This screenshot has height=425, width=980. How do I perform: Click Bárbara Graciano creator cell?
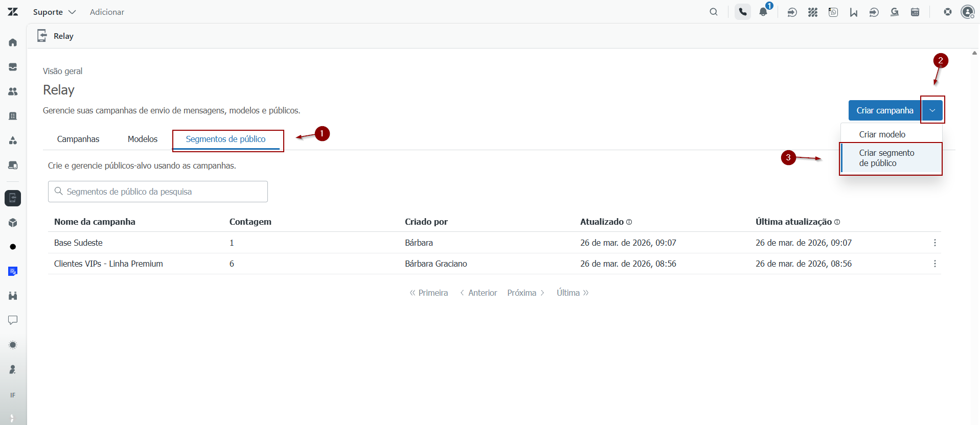click(x=436, y=264)
